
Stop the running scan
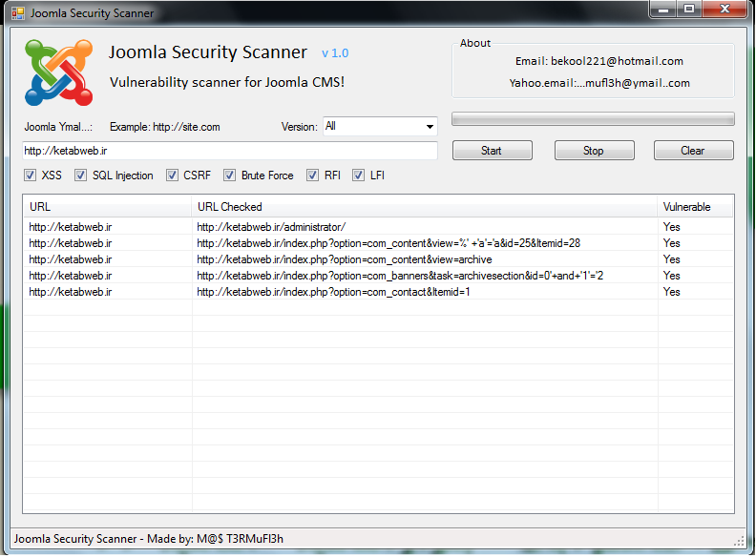[594, 151]
